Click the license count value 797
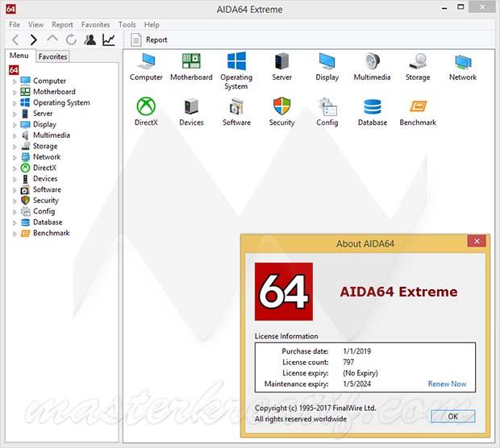Viewport: 500px width, 448px height. point(348,362)
